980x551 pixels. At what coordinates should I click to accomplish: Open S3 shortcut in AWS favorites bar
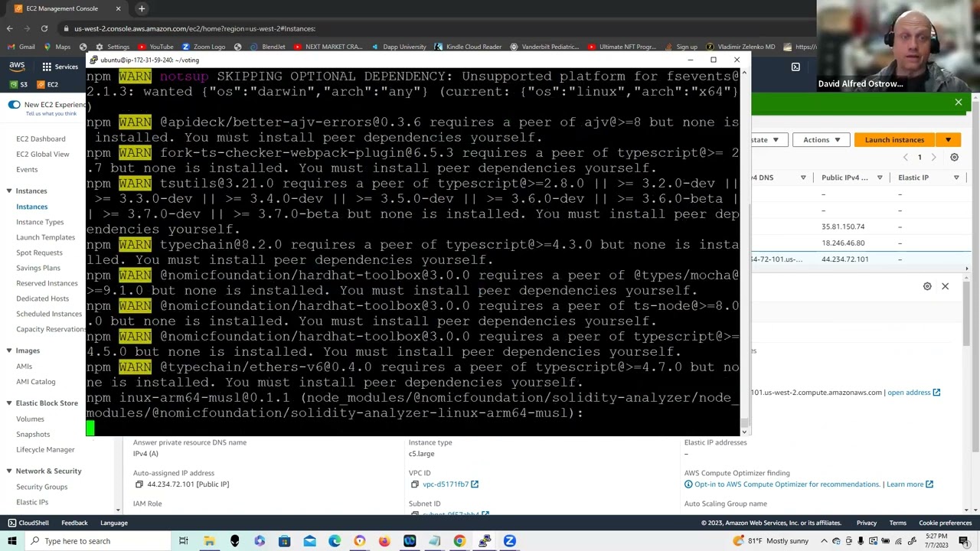click(19, 84)
